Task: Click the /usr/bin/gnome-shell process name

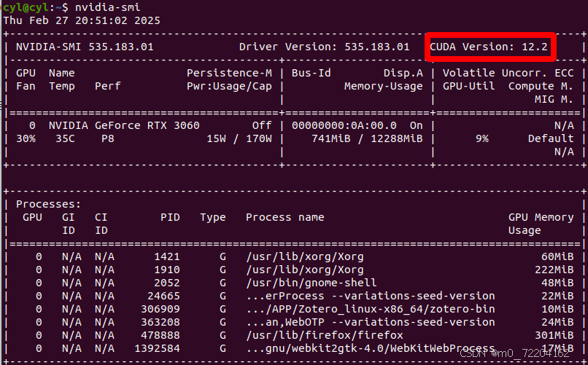Action: [312, 283]
